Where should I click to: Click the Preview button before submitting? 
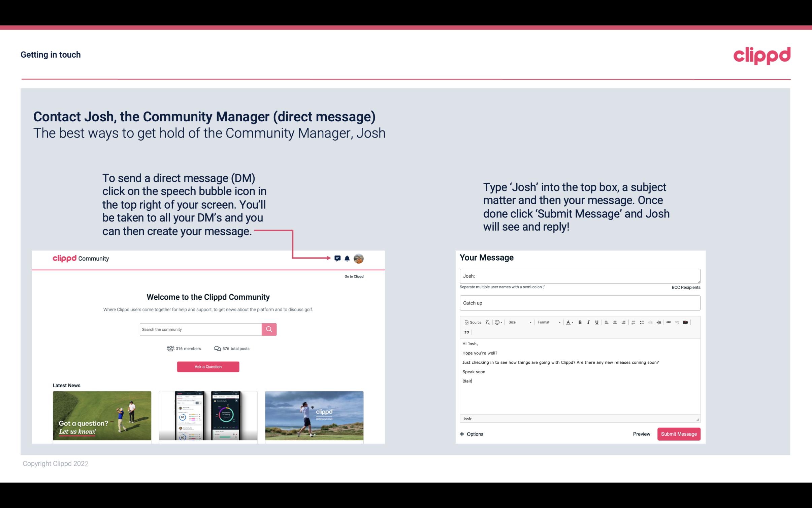641,434
